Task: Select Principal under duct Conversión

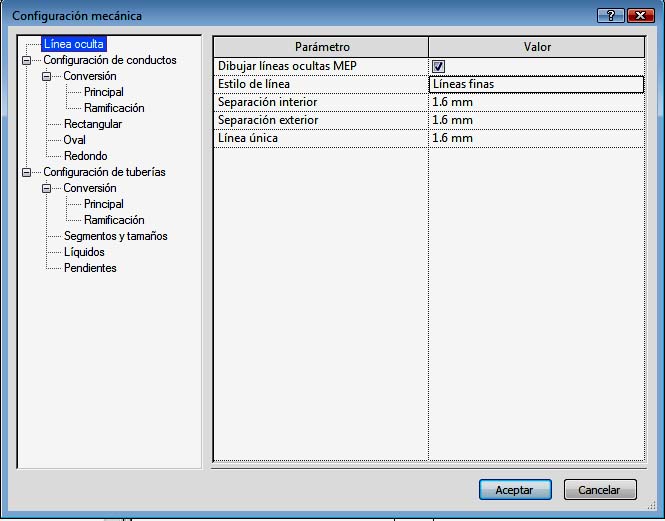Action: click(104, 92)
